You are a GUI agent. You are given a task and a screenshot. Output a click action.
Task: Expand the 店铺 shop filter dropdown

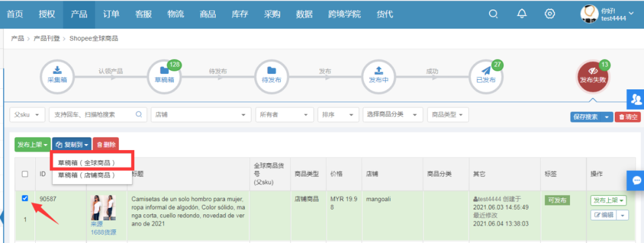click(x=201, y=114)
